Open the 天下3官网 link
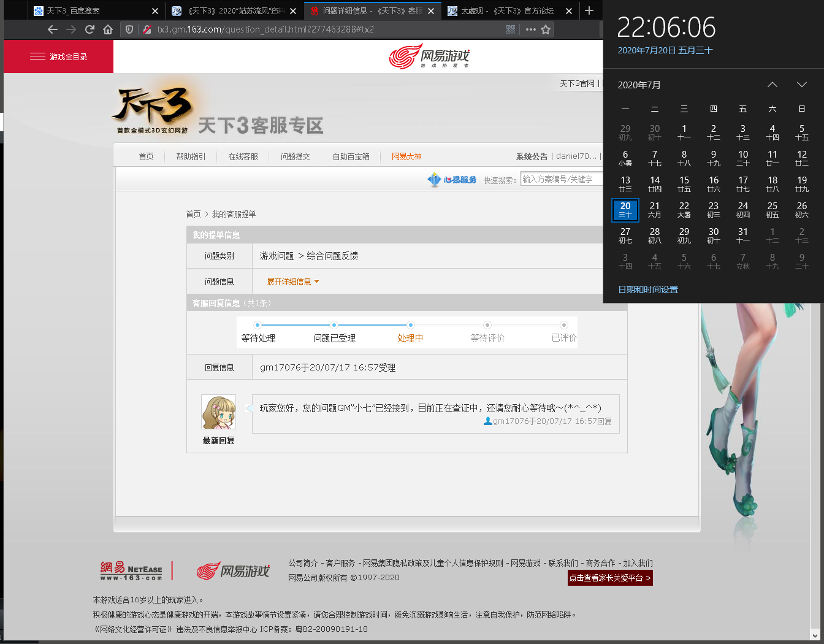Viewport: 824px width, 644px height. (577, 83)
